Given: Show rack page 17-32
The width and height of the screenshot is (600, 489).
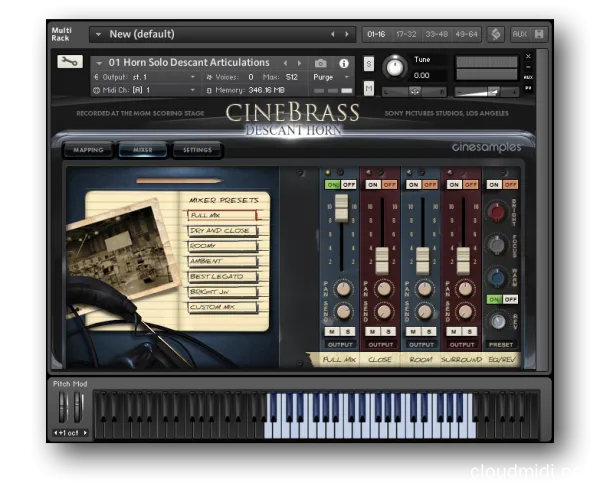Looking at the screenshot, I should pos(406,34).
